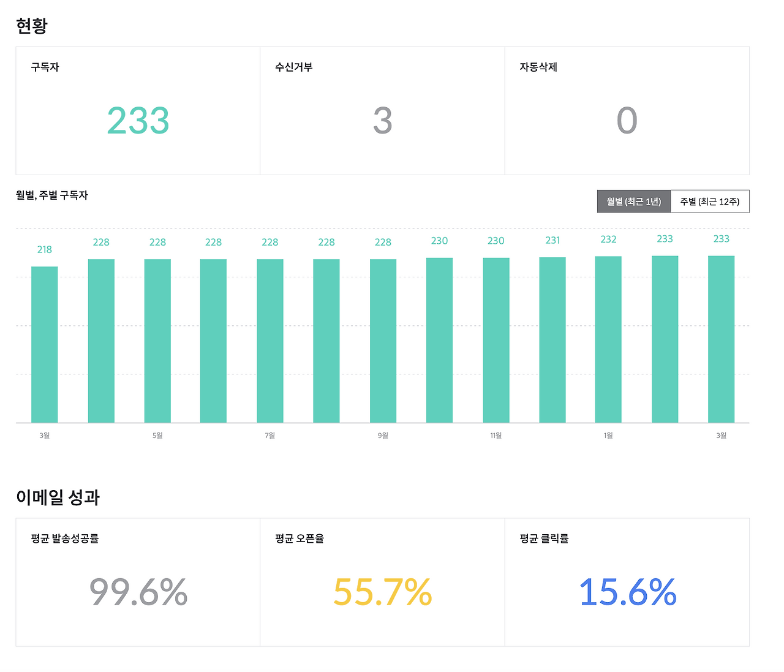784x672 pixels.
Task: Click the chart bar with value 218
Action: pyautogui.click(x=45, y=345)
